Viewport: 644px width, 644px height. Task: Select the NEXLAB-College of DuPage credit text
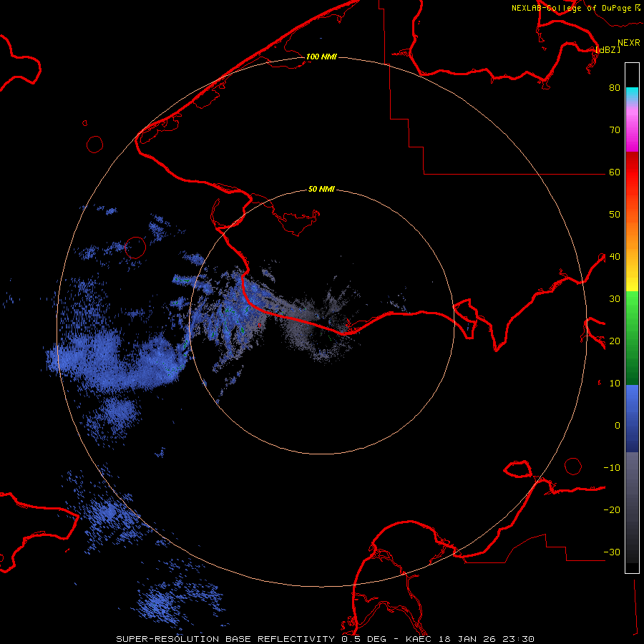point(571,8)
